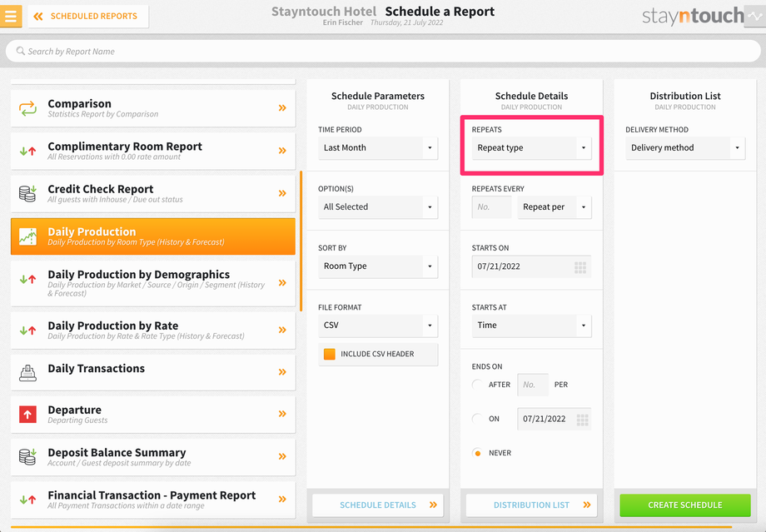Open Ends On calendar grid icon
Viewport: 766px width, 532px height.
coord(582,420)
